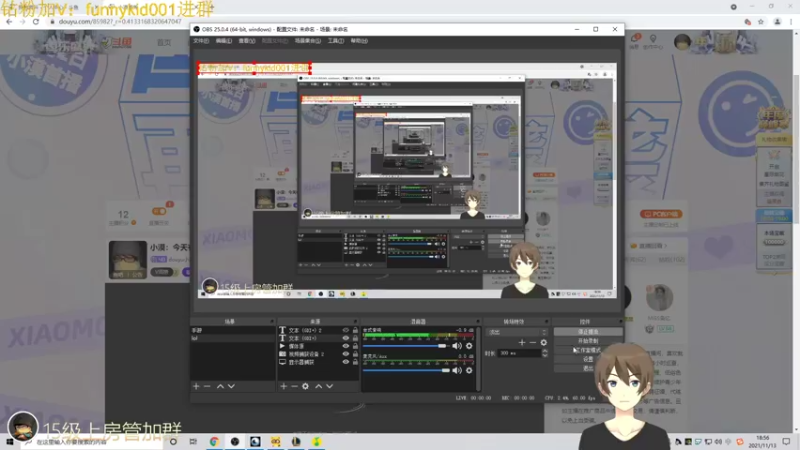Open source properties with the gear icon
Image resolution: width=800 pixels, height=450 pixels.
pyautogui.click(x=305, y=386)
